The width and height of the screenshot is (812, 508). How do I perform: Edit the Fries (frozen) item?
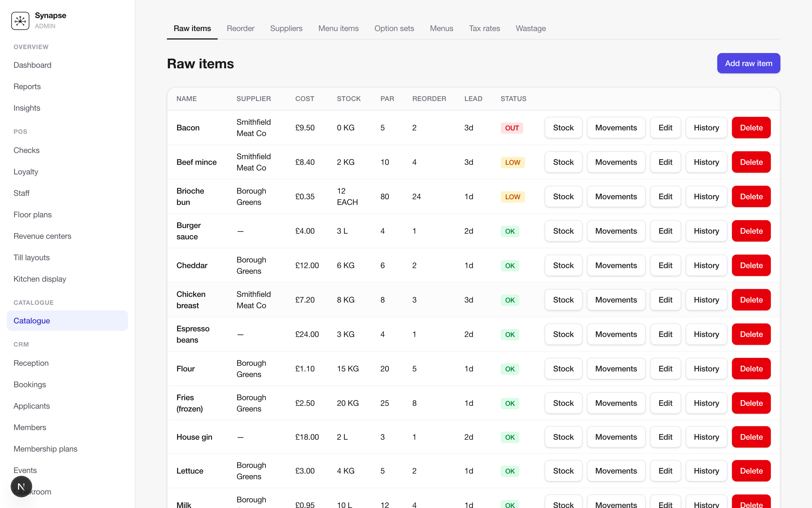pos(665,403)
